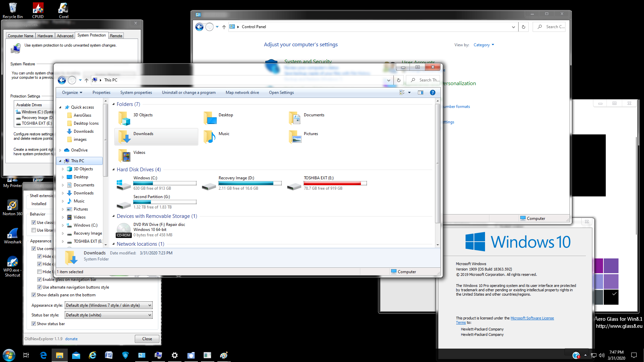Viewport: 644px width, 362px height.
Task: Open Microsoft Edge from the taskbar
Action: click(43, 355)
